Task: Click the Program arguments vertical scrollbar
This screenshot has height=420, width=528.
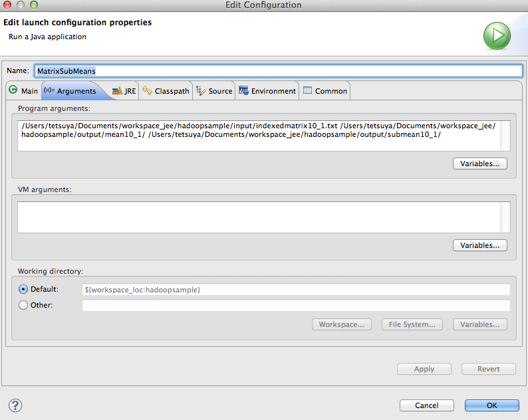Action: (505, 136)
